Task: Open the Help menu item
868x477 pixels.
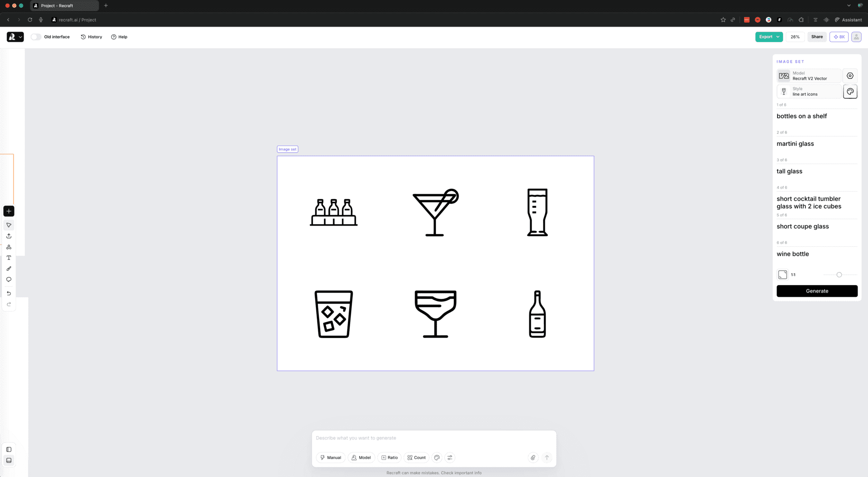Action: tap(119, 37)
